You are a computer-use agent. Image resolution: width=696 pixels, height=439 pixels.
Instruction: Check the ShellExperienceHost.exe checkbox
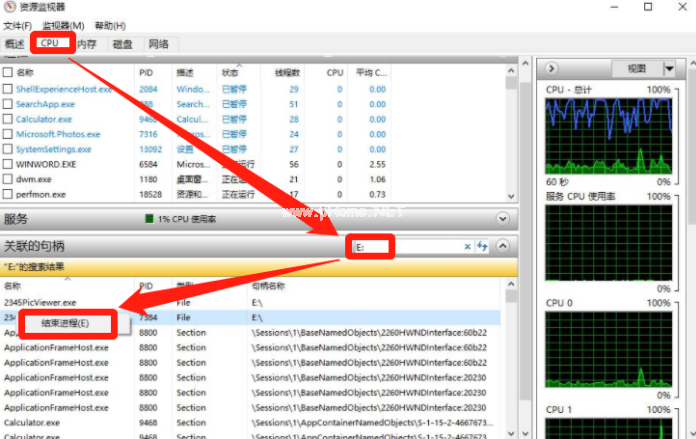coord(8,89)
